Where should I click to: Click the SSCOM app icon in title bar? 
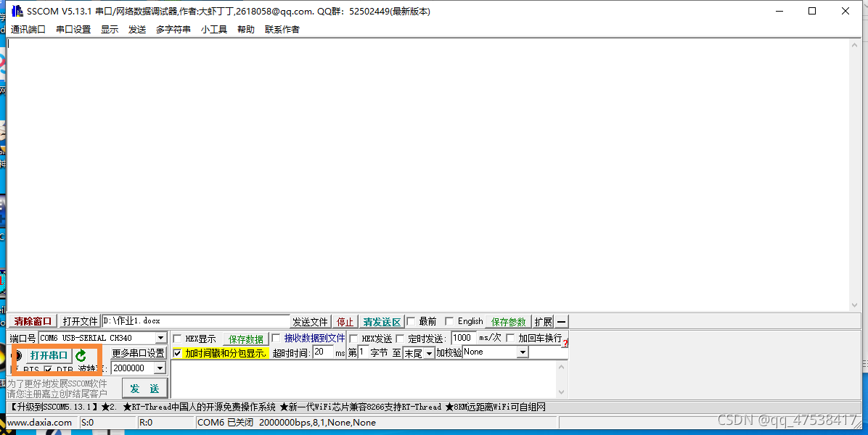[17, 12]
